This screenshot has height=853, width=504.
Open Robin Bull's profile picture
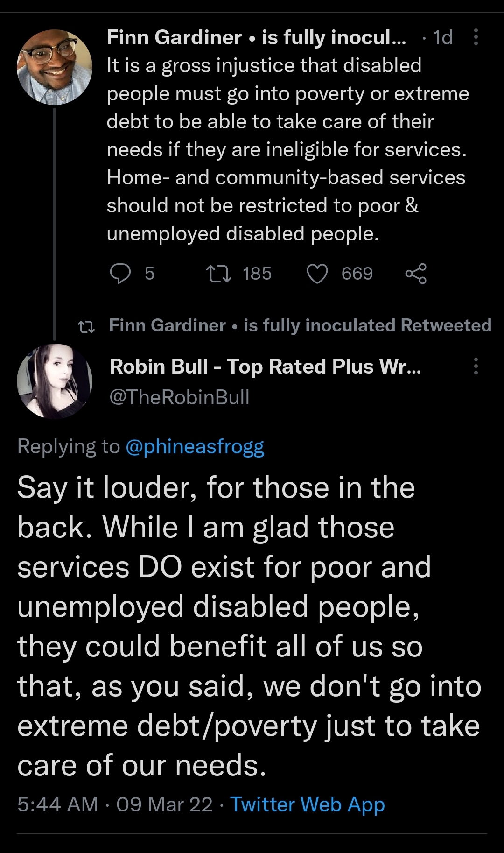click(x=55, y=381)
